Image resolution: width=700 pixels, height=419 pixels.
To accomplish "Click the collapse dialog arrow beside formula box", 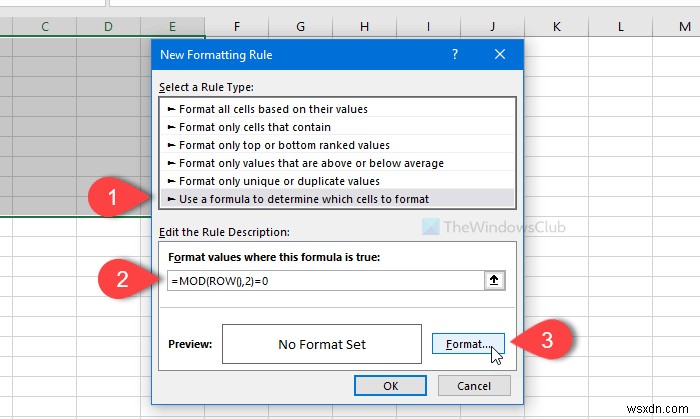I will point(494,281).
